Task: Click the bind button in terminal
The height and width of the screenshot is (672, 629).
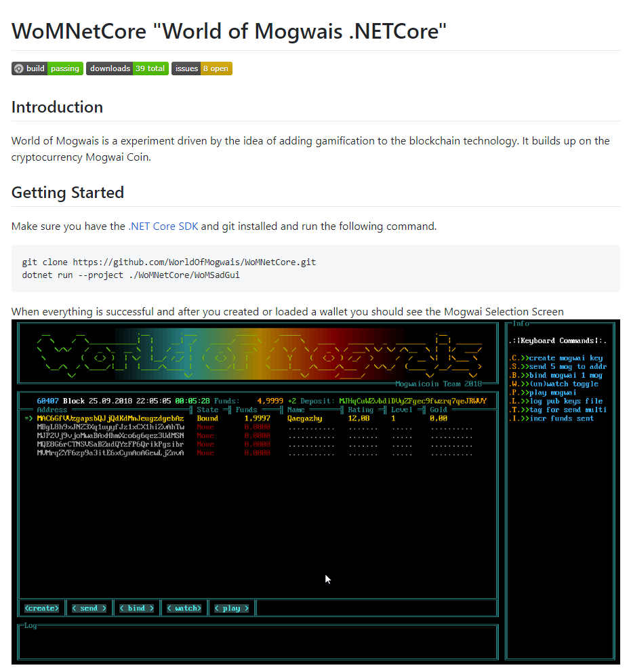Action: [x=137, y=608]
